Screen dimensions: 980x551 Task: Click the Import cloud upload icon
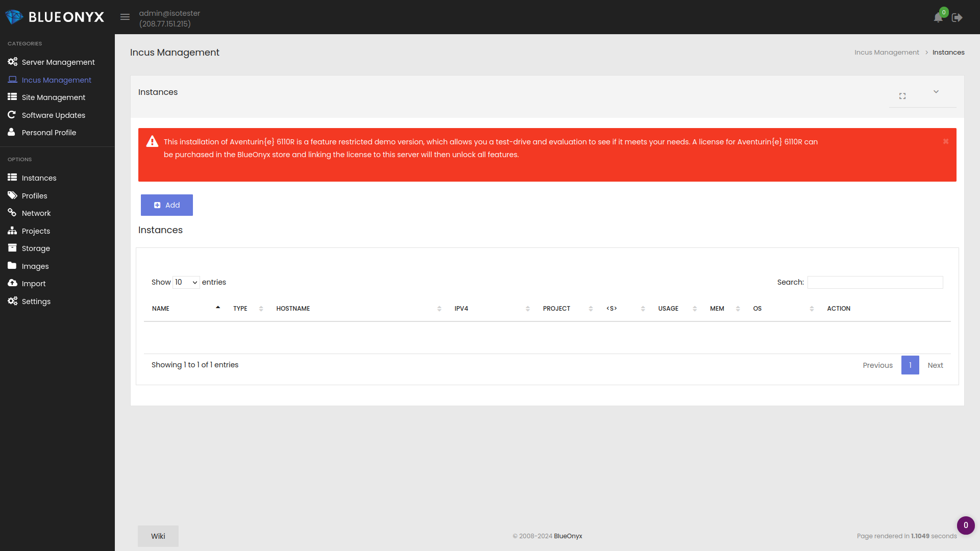(12, 283)
